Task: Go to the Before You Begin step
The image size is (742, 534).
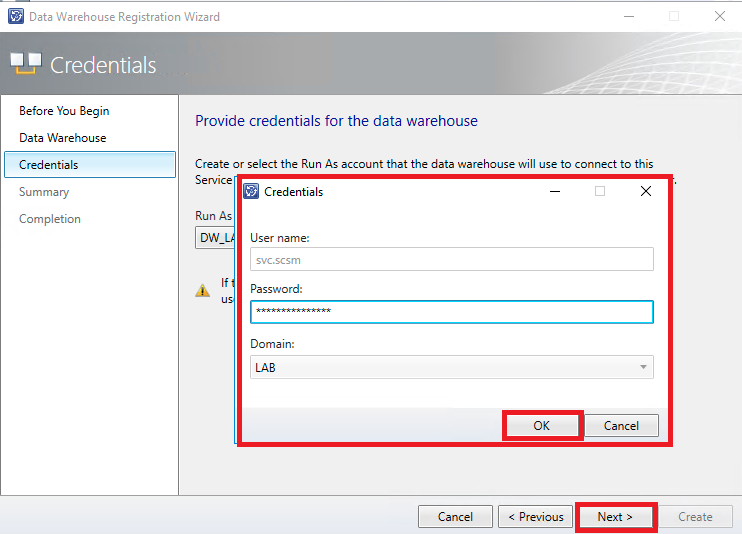Action: click(64, 111)
